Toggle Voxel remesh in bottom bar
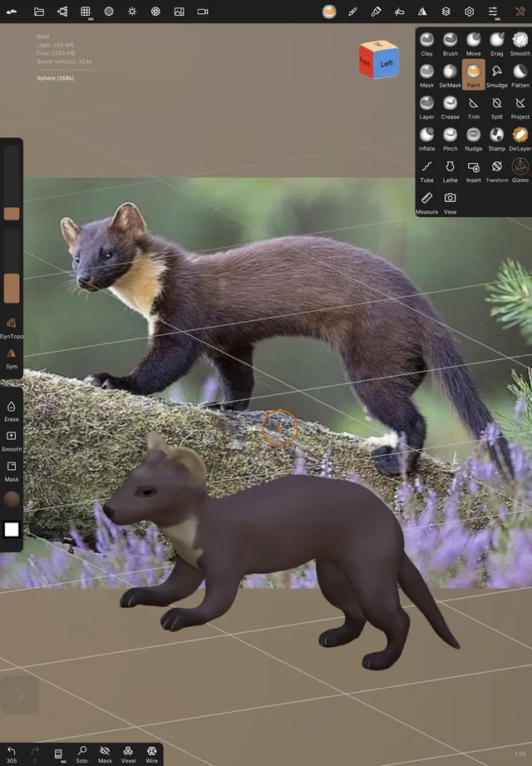This screenshot has height=766, width=532. click(128, 754)
